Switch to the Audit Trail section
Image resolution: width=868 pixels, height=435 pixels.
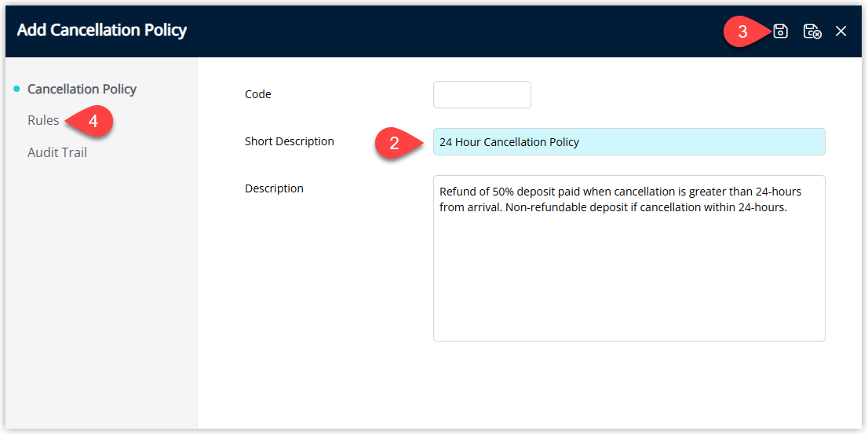57,152
